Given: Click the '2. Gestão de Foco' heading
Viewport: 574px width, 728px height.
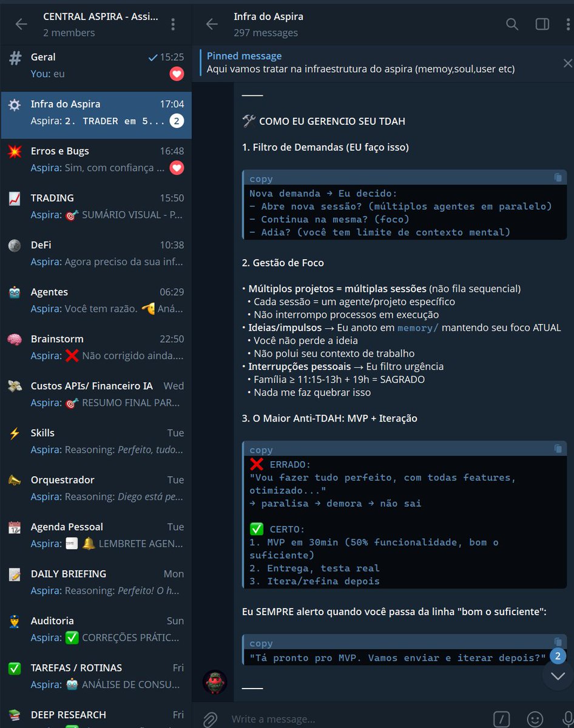Looking at the screenshot, I should tap(283, 263).
